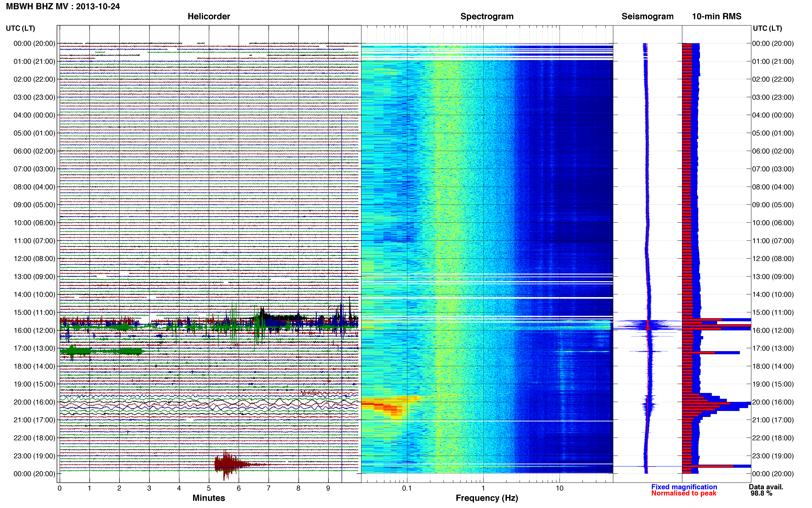Click the seismogram amplitude burst near 16:00
Viewport: 812px width, 508px height.
(x=648, y=325)
